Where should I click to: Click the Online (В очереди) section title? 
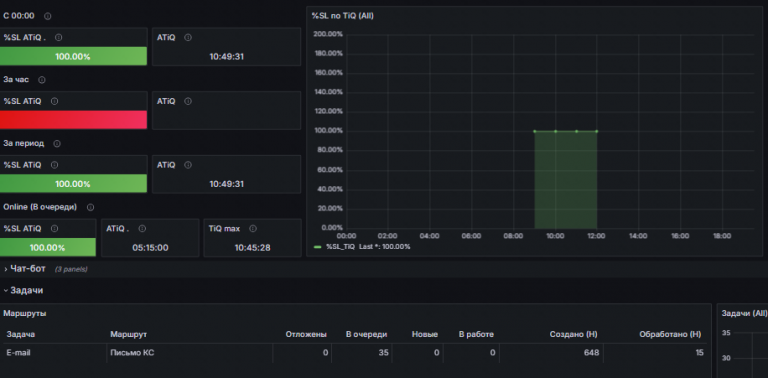40,207
